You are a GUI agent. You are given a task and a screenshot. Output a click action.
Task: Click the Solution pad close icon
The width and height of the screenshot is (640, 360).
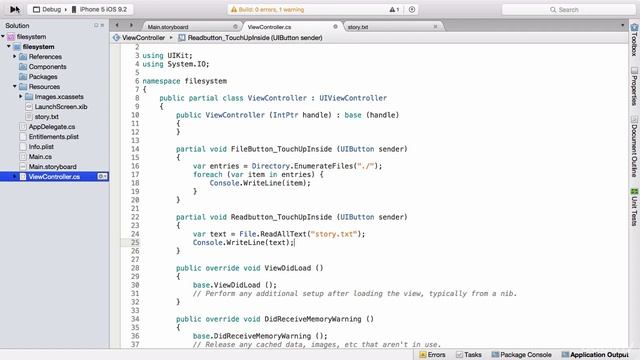click(102, 25)
